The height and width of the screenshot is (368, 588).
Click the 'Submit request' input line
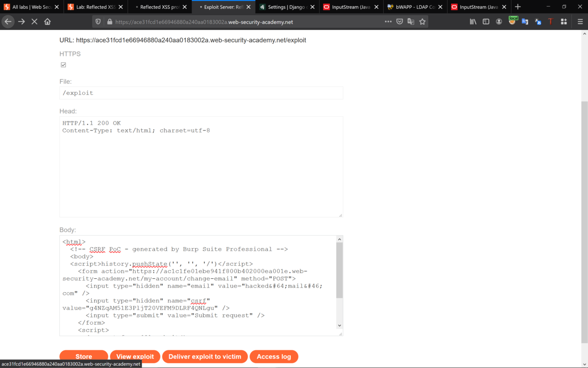coord(175,315)
